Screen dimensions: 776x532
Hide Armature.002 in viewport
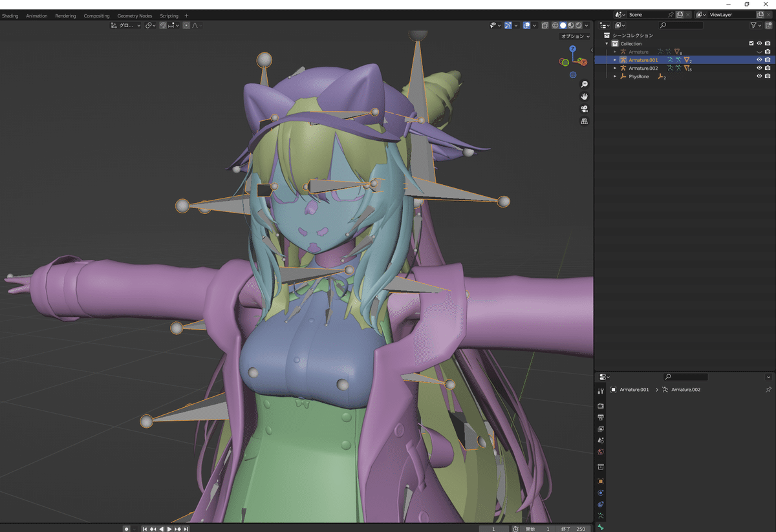pyautogui.click(x=759, y=68)
